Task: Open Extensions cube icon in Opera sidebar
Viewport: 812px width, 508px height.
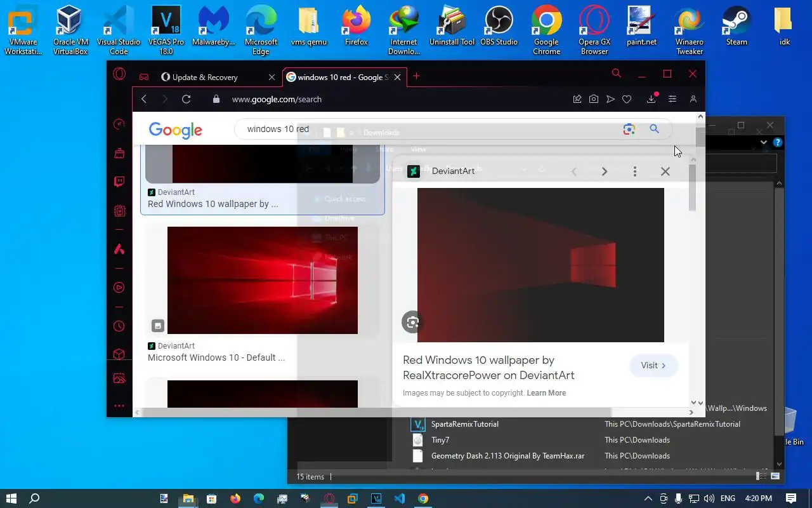Action: (119, 354)
